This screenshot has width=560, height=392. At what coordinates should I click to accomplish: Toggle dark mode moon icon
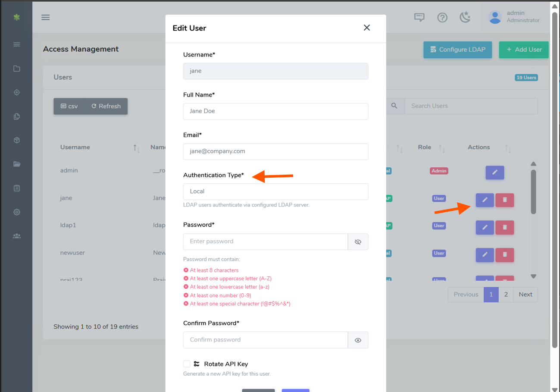click(x=465, y=17)
